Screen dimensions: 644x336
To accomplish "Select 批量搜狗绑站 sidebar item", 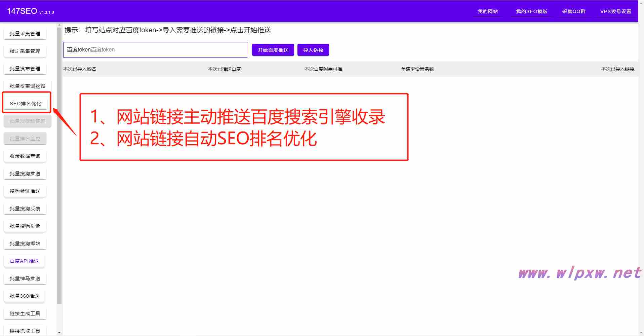I will 25,244.
